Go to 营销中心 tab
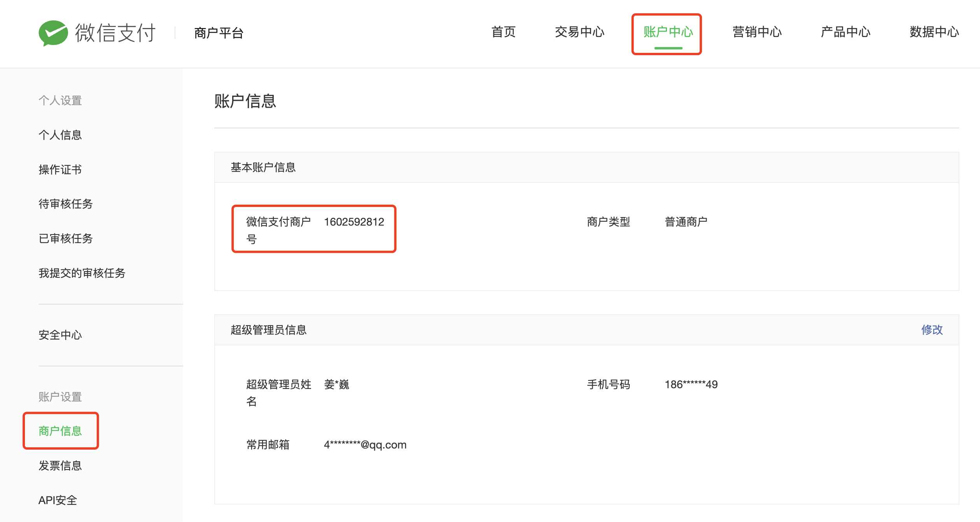 [757, 32]
